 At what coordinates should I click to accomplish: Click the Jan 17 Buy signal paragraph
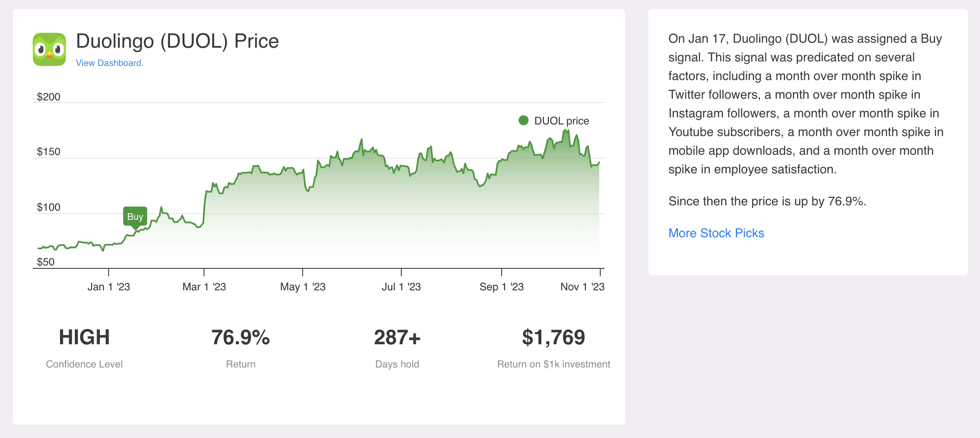[806, 104]
